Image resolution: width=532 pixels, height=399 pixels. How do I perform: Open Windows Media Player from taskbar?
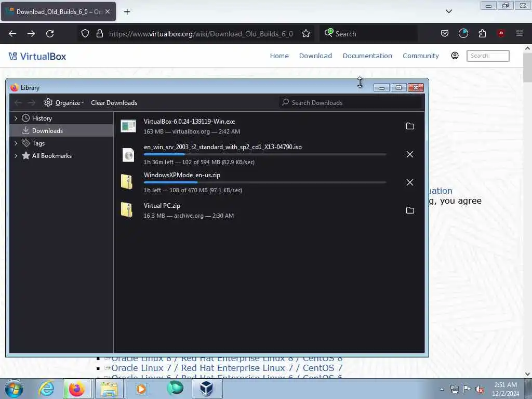click(141, 389)
